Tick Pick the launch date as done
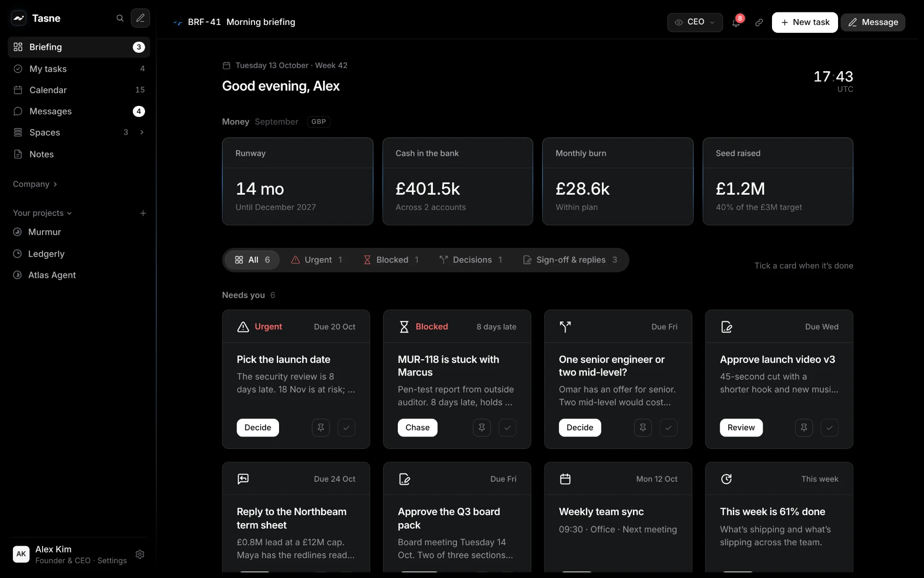 point(346,428)
